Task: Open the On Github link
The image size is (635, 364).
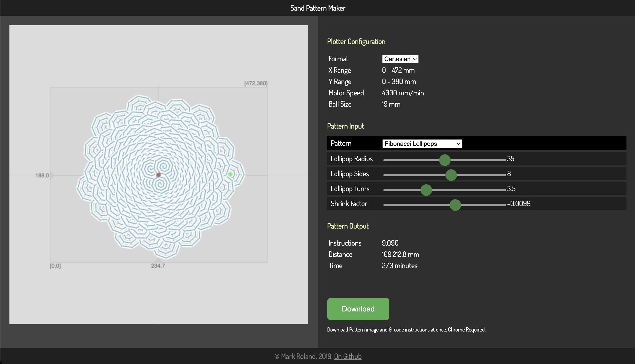Action: pos(347,356)
